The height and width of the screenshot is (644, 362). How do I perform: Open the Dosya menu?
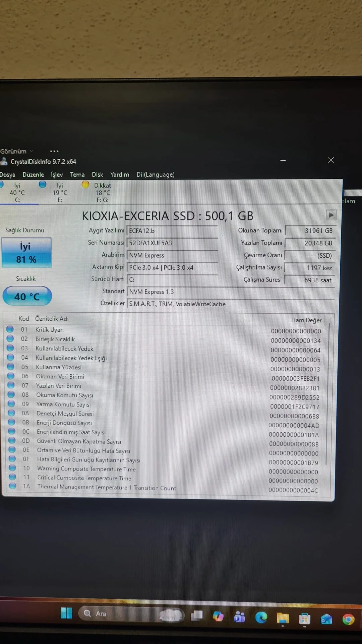click(x=7, y=175)
